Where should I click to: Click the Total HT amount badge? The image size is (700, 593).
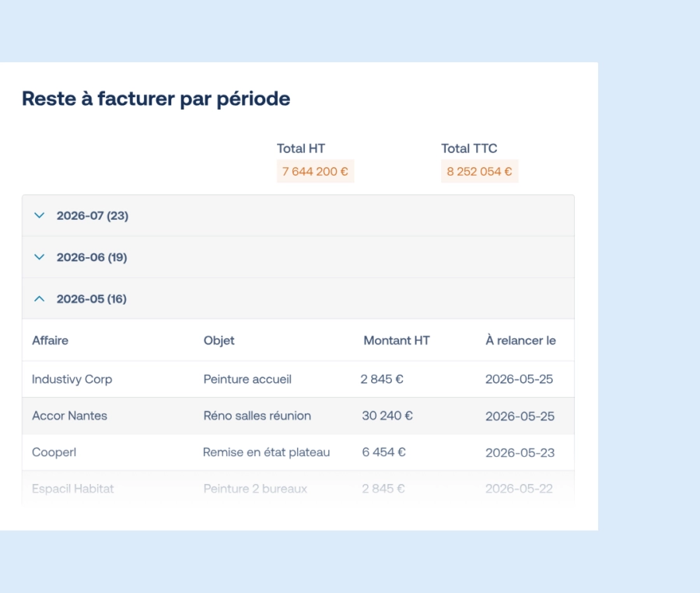315,171
